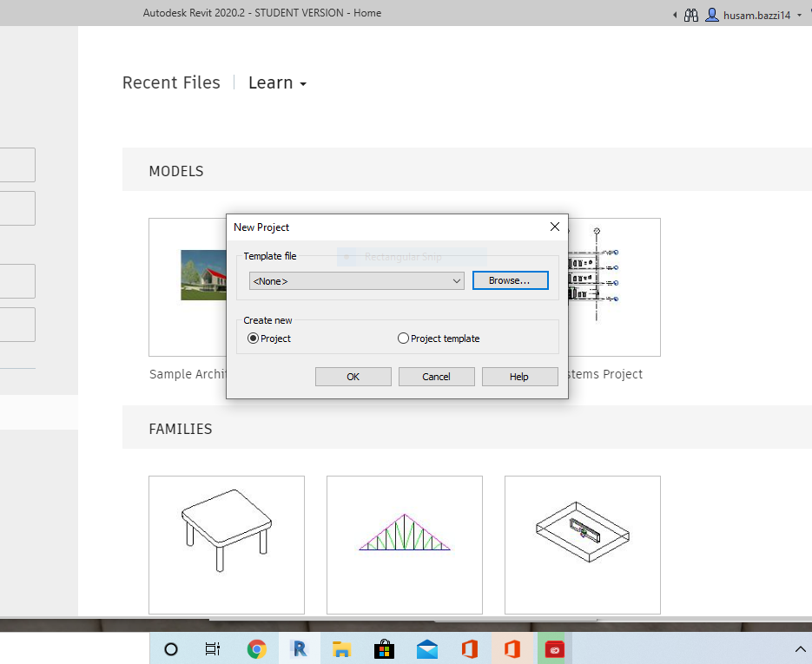This screenshot has width=812, height=664.
Task: Click the Sample Archi... model caption
Action: pos(188,374)
